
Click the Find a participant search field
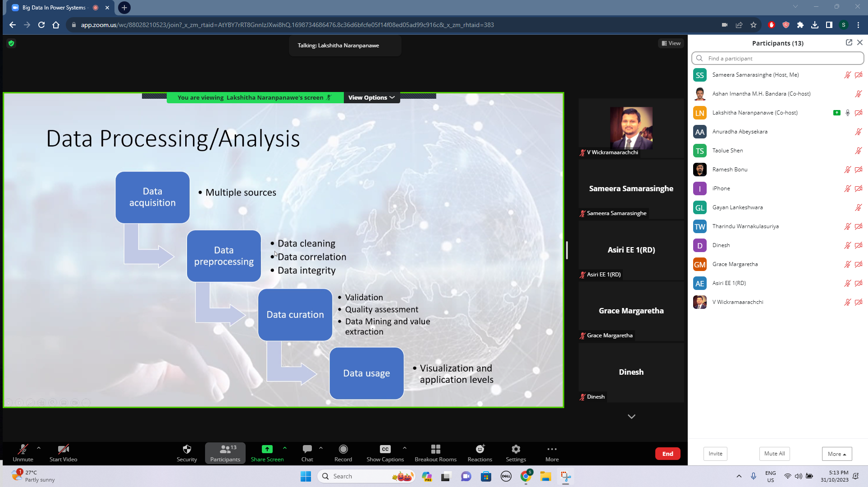click(782, 59)
